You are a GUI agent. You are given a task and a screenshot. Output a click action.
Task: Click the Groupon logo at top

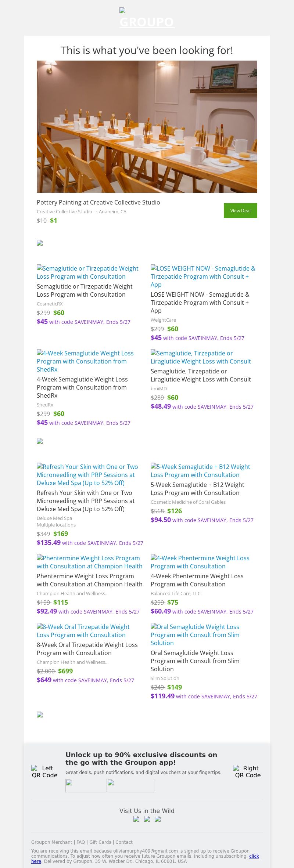[147, 18]
